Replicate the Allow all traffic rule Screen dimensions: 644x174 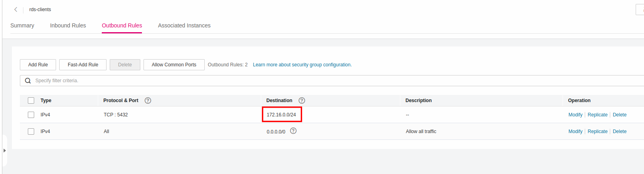(597, 131)
